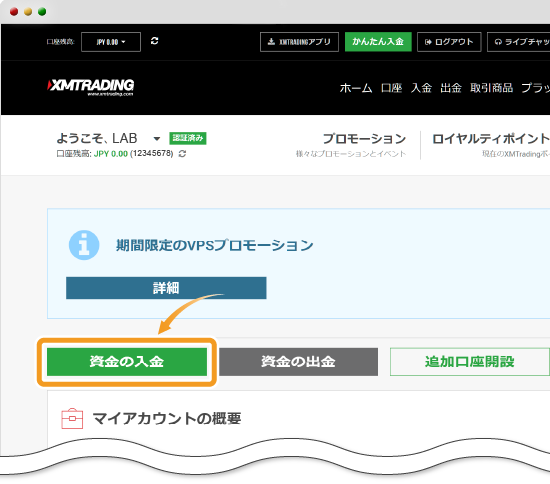550x484 pixels.
Task: Click the gray 資金の出金 button
Action: pyautogui.click(x=299, y=362)
